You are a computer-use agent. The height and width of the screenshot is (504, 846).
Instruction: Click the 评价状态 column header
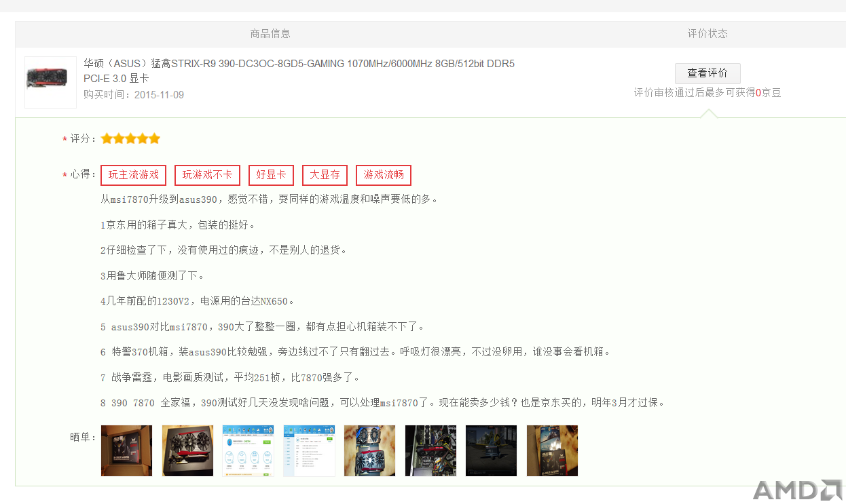pyautogui.click(x=707, y=34)
